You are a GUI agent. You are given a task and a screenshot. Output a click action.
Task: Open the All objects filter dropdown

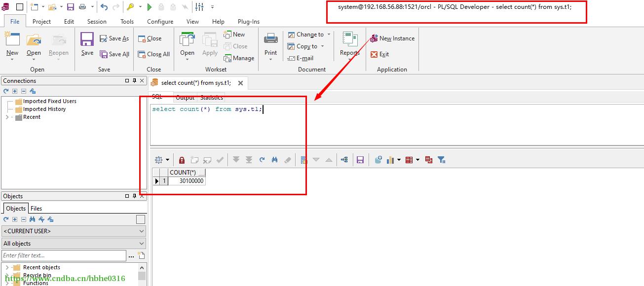pos(74,243)
